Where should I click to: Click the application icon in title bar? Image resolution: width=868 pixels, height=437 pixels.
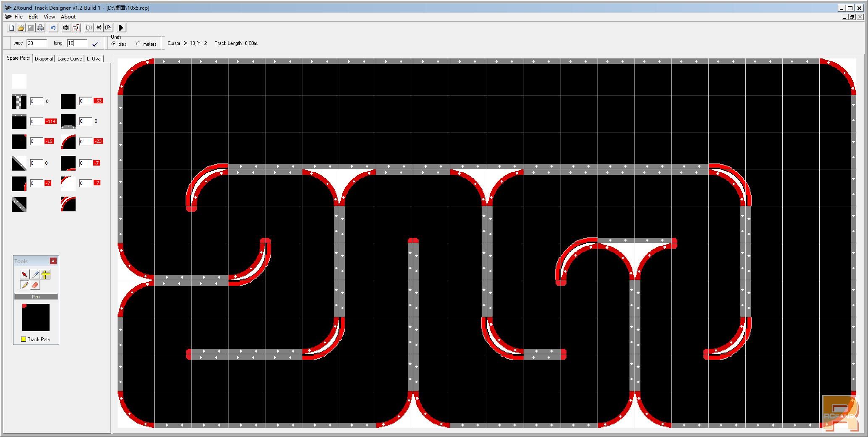coord(8,8)
